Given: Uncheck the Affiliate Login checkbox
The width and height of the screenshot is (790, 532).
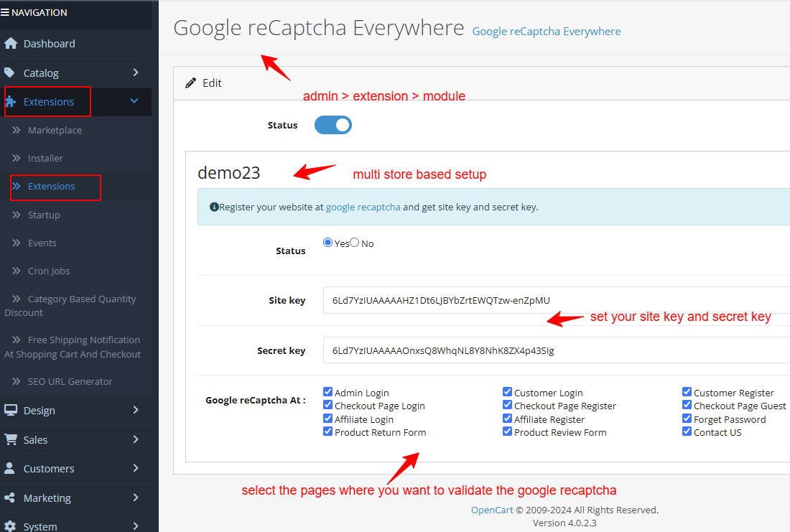Looking at the screenshot, I should (328, 419).
